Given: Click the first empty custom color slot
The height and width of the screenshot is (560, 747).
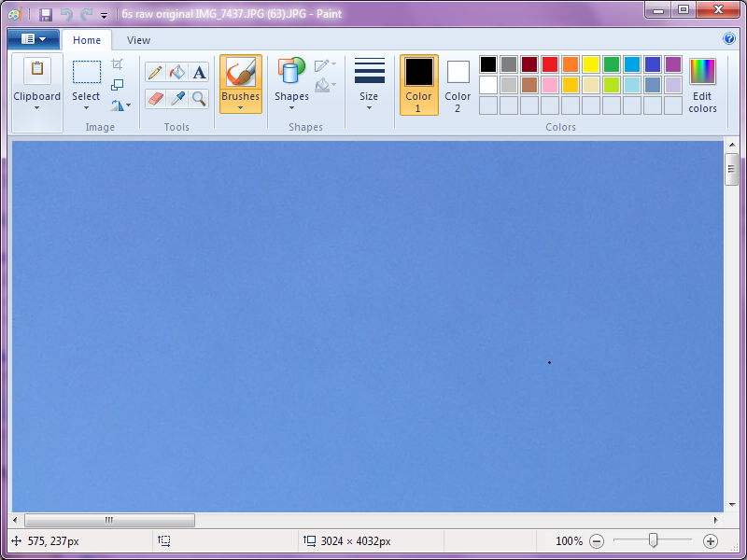Looking at the screenshot, I should click(x=488, y=105).
